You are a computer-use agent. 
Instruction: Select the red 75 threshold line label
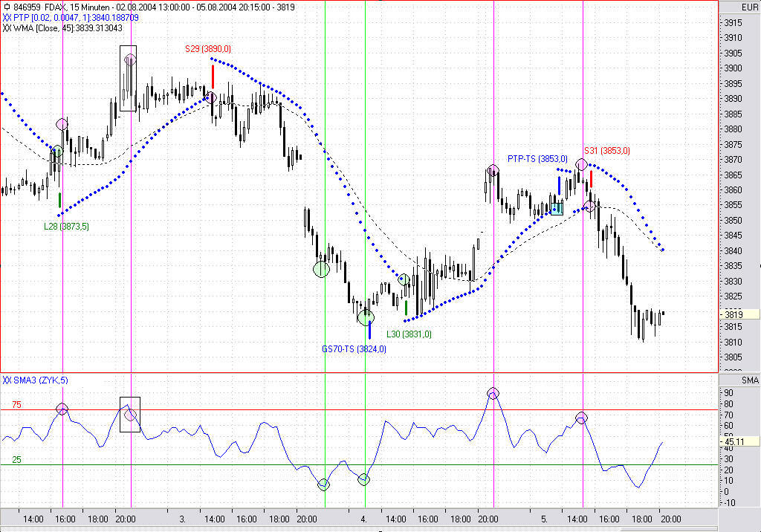[16, 405]
